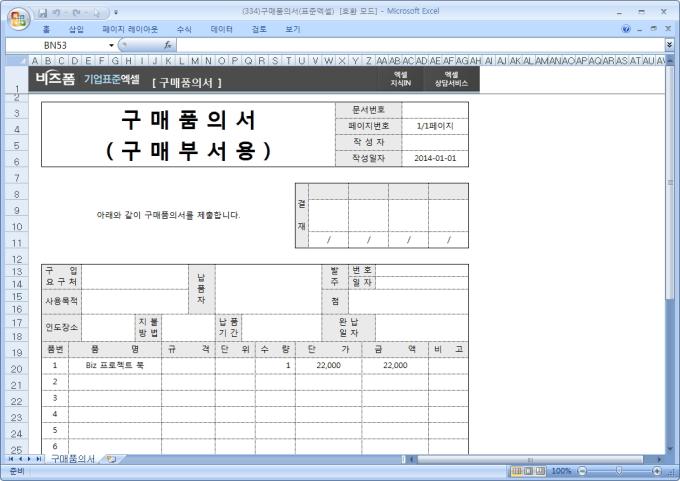Click the 22,000 unit price cell
This screenshot has width=680, height=481.
pyautogui.click(x=328, y=365)
